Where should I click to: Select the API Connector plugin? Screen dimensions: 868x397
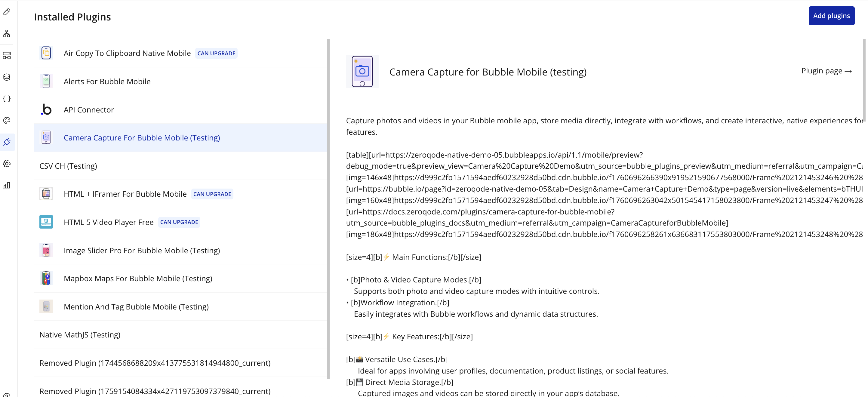[89, 110]
